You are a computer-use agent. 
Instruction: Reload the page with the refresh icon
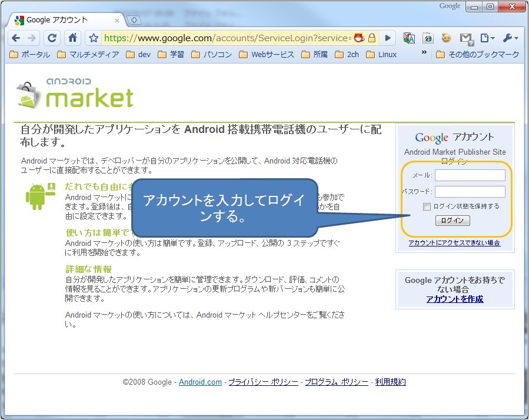[x=52, y=38]
